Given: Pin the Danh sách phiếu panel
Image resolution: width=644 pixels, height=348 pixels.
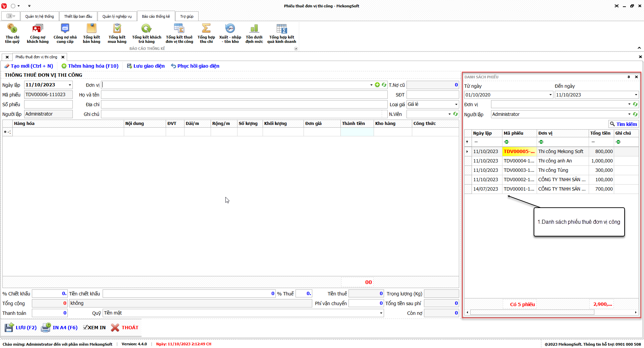Looking at the screenshot, I should [629, 77].
